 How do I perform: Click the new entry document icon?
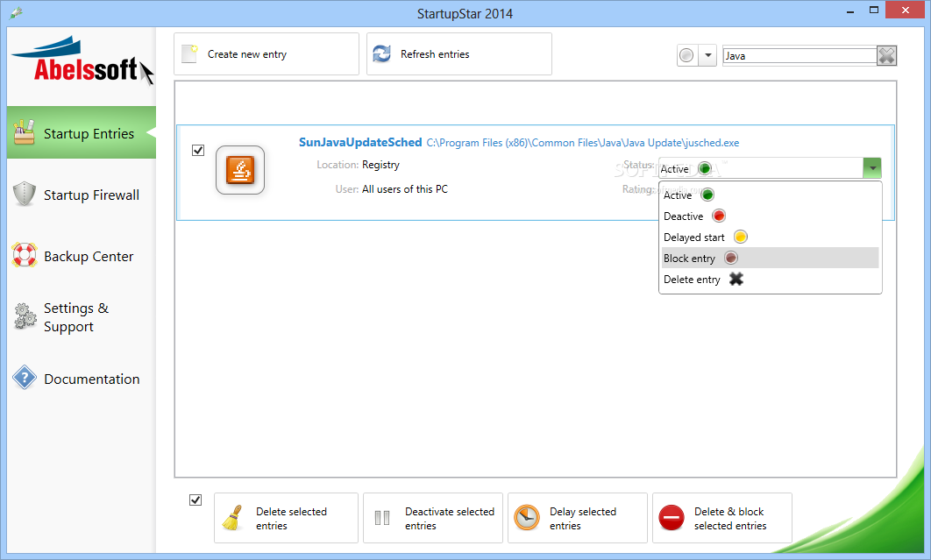189,53
